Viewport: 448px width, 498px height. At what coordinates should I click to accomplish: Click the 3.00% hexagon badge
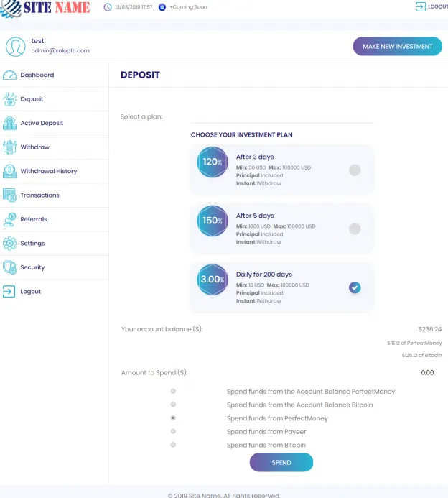(213, 280)
